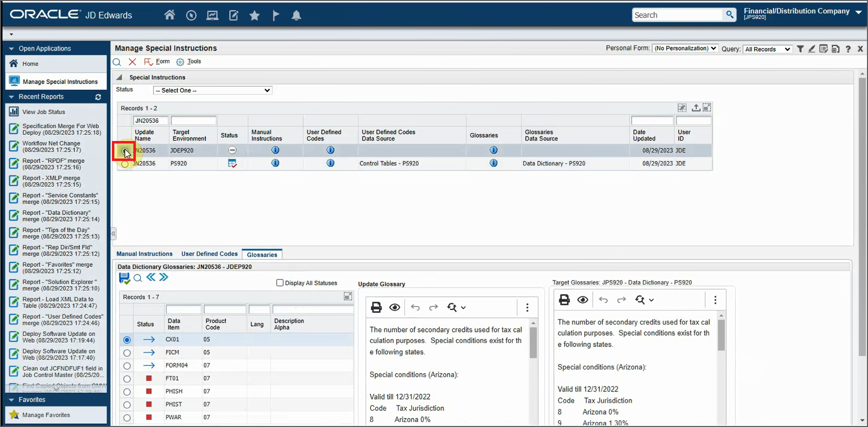This screenshot has height=427, width=868.
Task: Undo in the Update Glossary editor
Action: (x=416, y=307)
